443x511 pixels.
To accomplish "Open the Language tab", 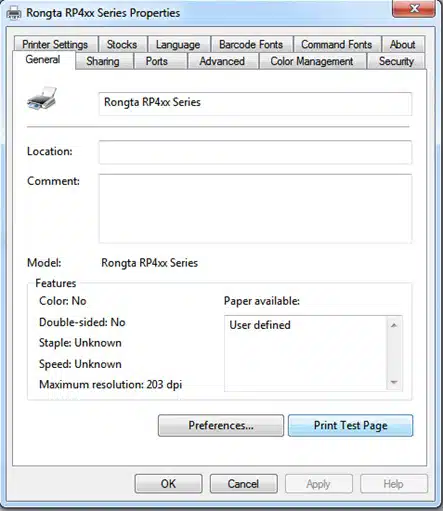I will point(178,44).
